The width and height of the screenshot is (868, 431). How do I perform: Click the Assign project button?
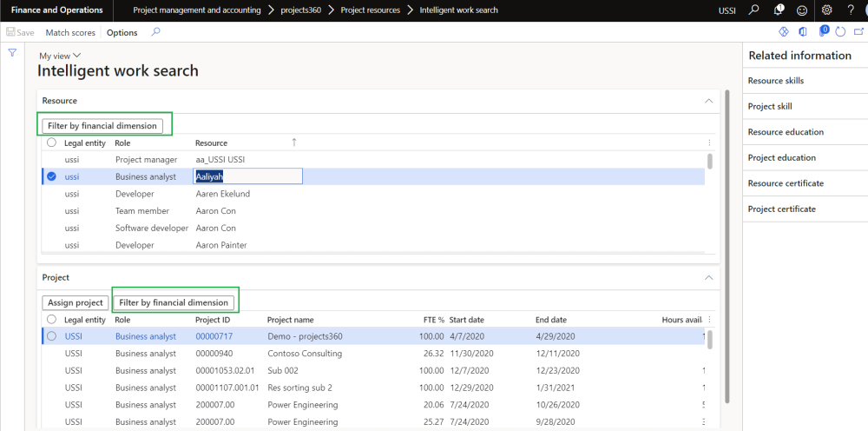[75, 302]
